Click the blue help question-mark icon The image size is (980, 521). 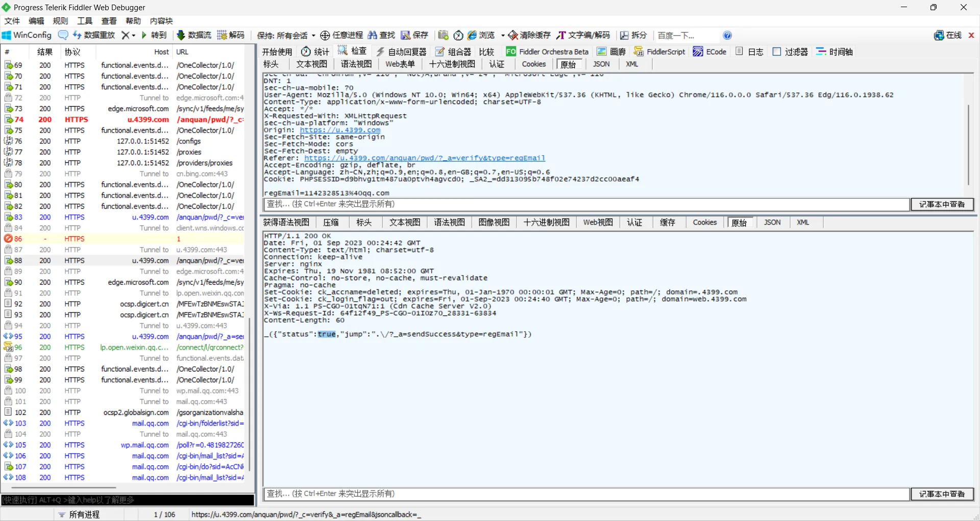727,35
